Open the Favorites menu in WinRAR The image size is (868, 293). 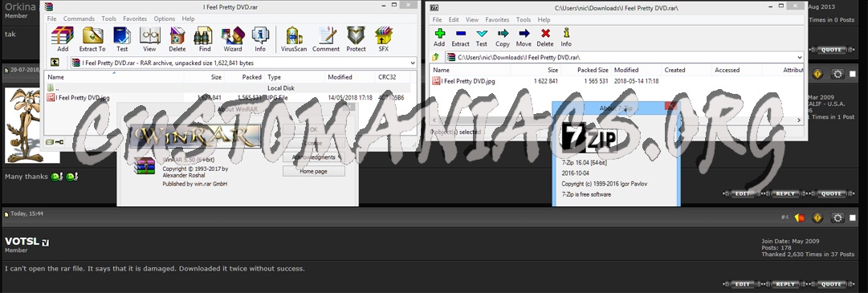[135, 18]
